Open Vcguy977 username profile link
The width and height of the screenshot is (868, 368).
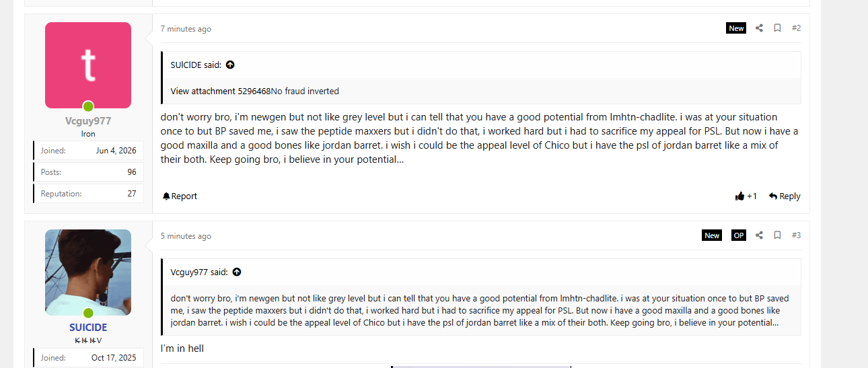pos(88,121)
